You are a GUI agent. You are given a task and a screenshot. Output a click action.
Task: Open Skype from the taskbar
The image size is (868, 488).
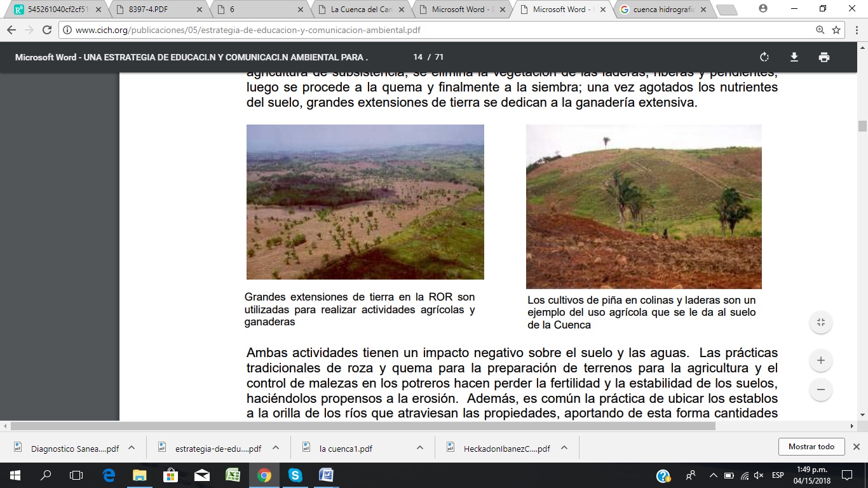[x=295, y=475]
